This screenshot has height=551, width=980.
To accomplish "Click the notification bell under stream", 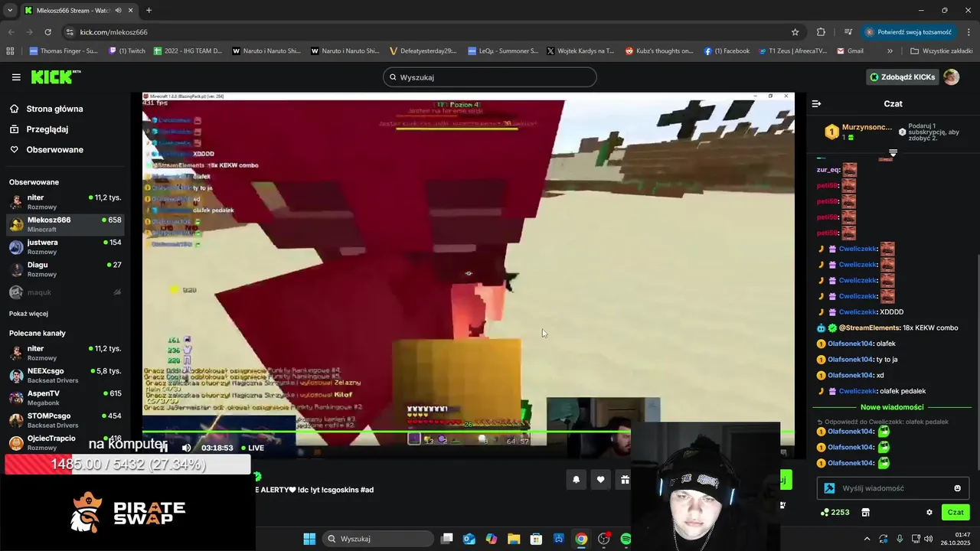I will pyautogui.click(x=577, y=480).
